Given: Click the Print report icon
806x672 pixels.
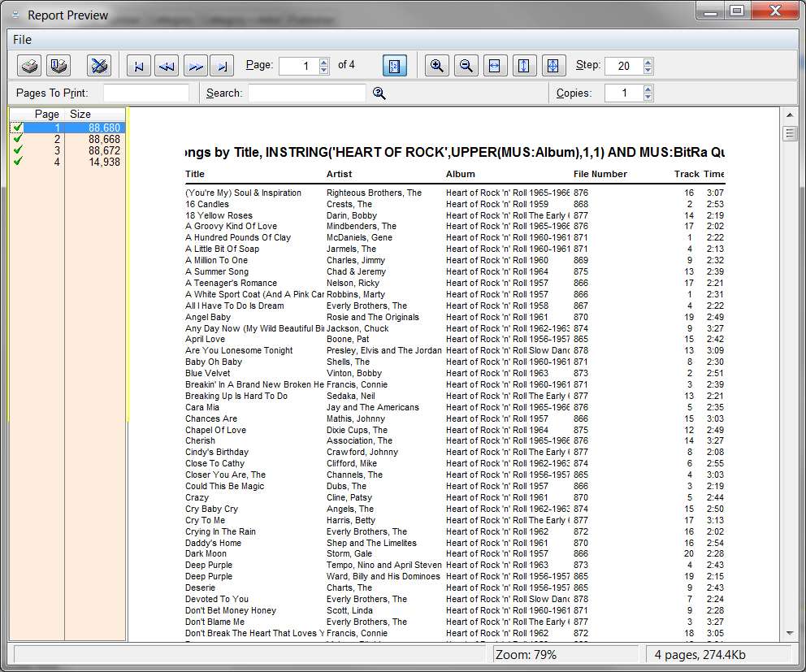Looking at the screenshot, I should [29, 66].
